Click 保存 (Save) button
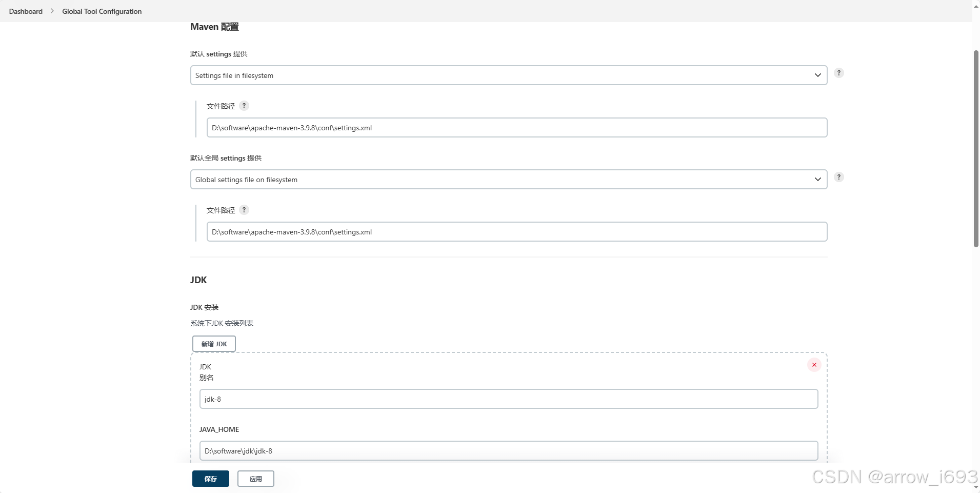This screenshot has height=493, width=980. click(x=211, y=479)
